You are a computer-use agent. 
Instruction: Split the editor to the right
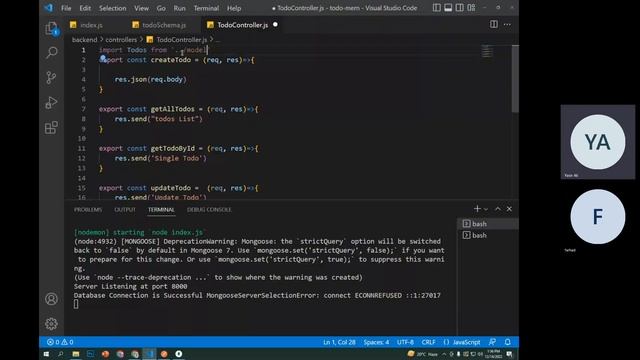494,24
